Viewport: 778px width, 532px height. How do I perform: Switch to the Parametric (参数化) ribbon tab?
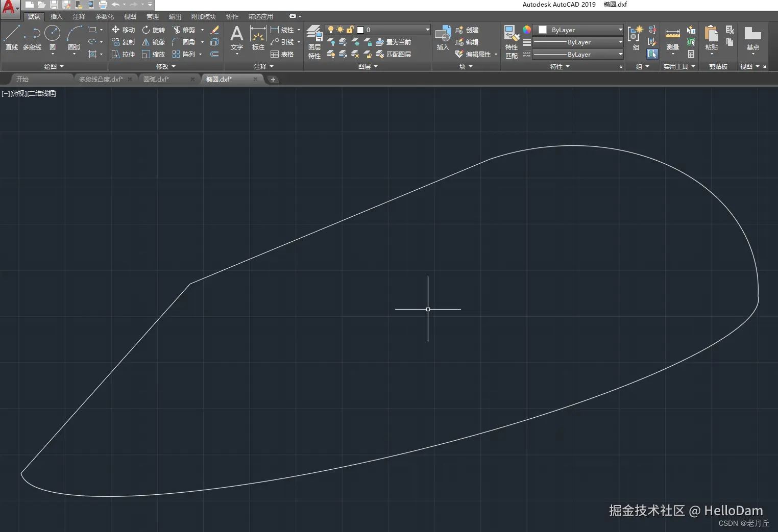(x=105, y=16)
